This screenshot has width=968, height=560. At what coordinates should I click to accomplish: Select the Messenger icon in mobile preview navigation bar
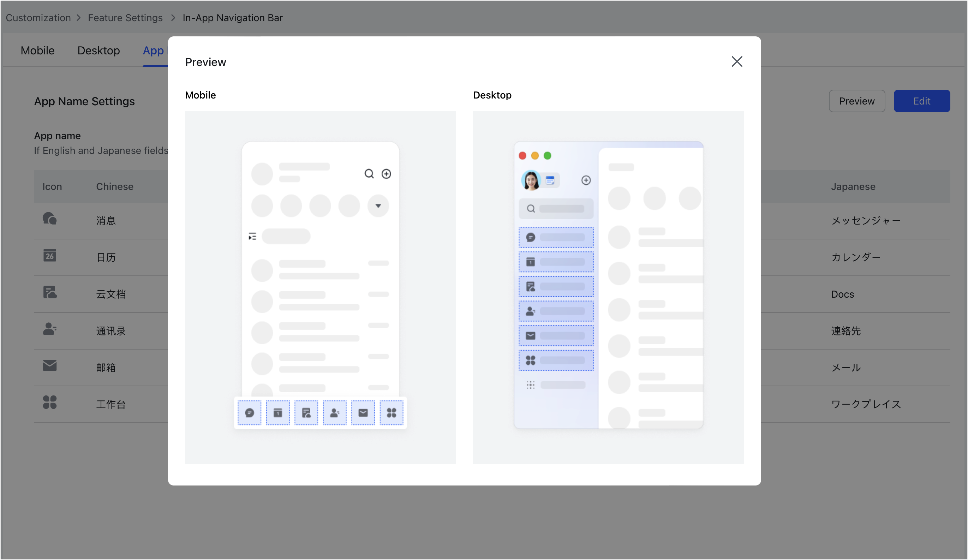[x=250, y=413]
